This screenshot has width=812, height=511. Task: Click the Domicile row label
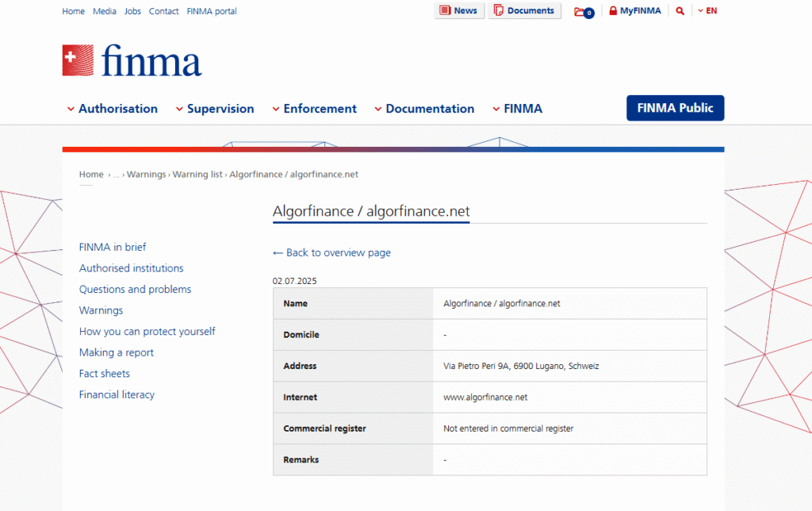click(301, 335)
